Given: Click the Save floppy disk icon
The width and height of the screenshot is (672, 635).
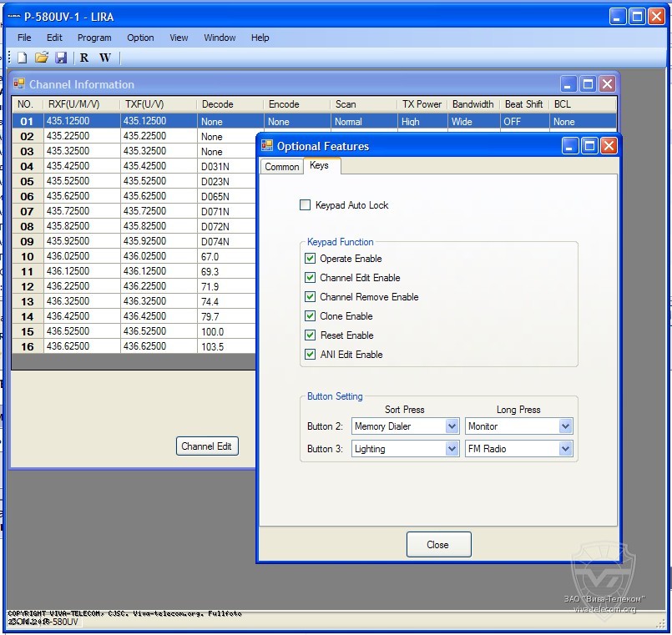Looking at the screenshot, I should coord(61,58).
